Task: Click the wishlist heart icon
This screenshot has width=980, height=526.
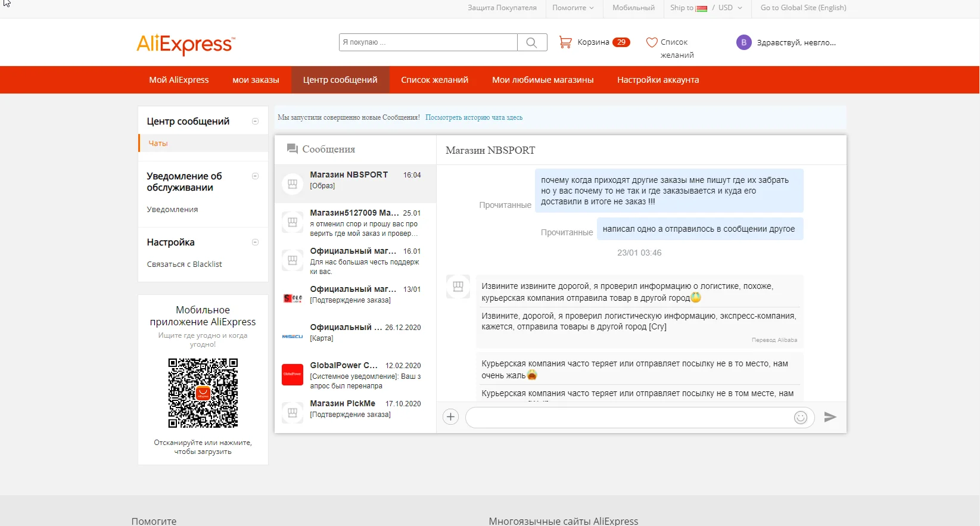Action: pos(652,42)
